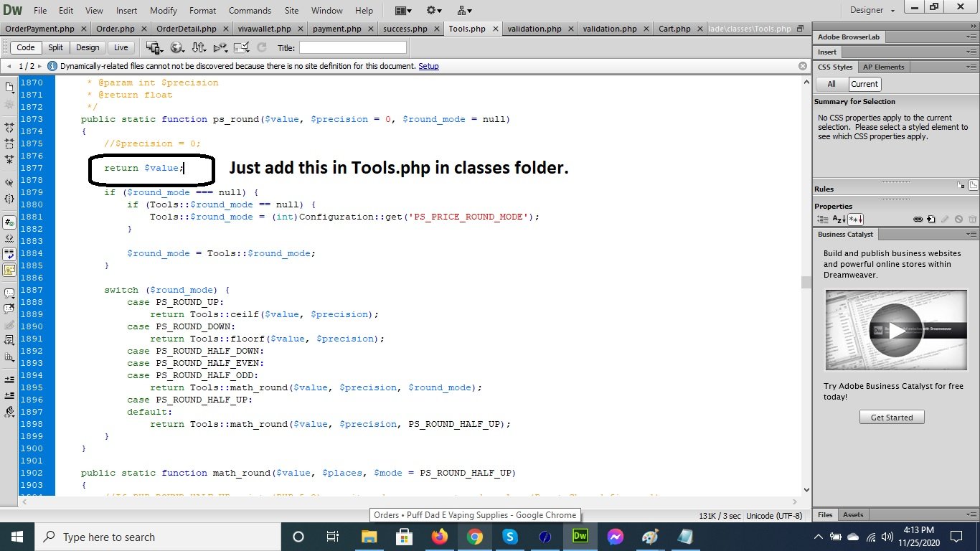
Task: Click the Setup link in the info bar
Action: 428,66
